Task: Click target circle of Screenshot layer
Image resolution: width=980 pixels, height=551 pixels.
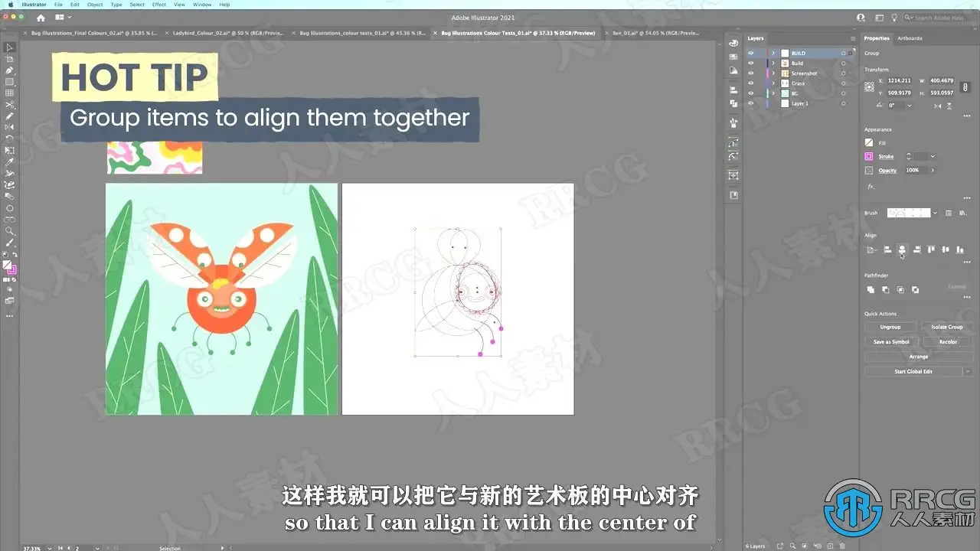Action: coord(844,73)
